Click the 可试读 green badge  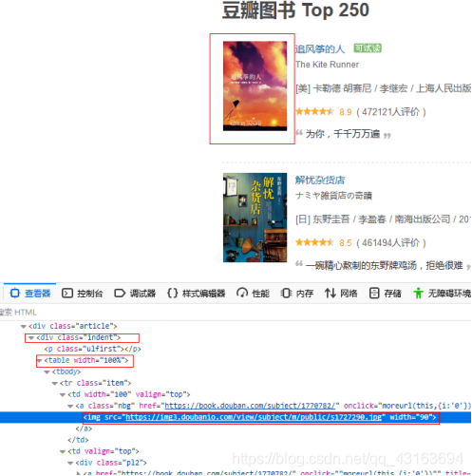368,48
